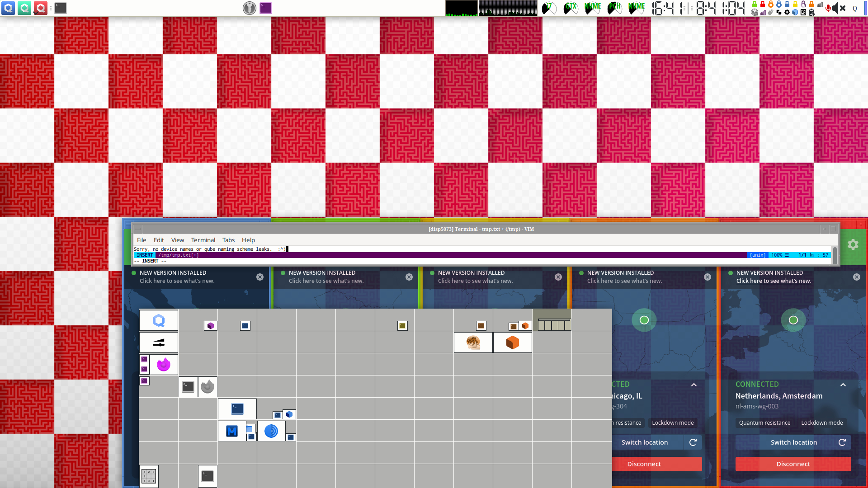This screenshot has height=488, width=868.
Task: Open the green gear settings icon
Action: point(853,244)
